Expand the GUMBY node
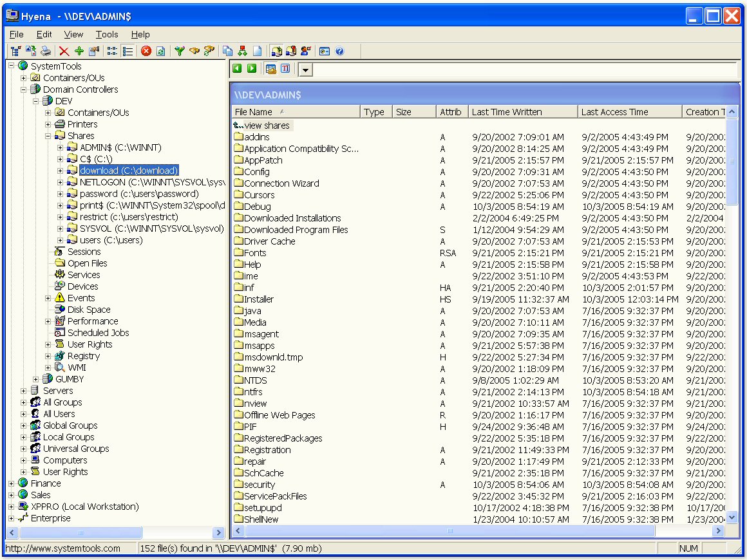This screenshot has height=560, width=747. click(x=35, y=379)
